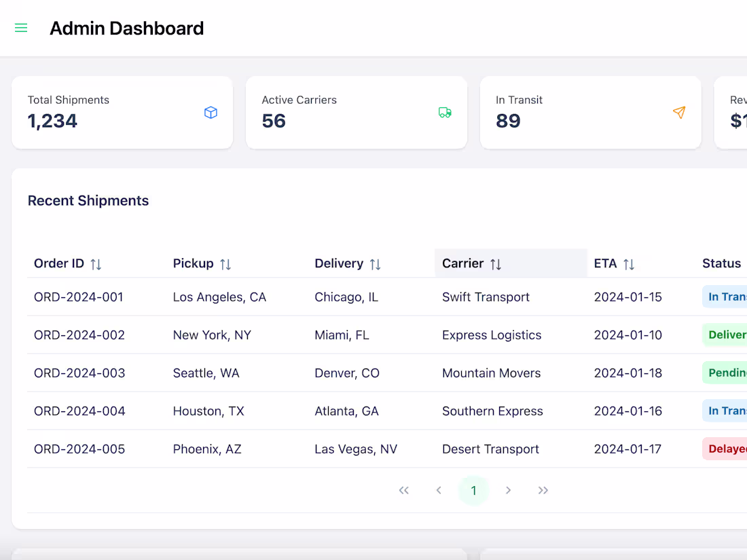Sort by ETA arrows icon
Image resolution: width=747 pixels, height=560 pixels.
[629, 264]
